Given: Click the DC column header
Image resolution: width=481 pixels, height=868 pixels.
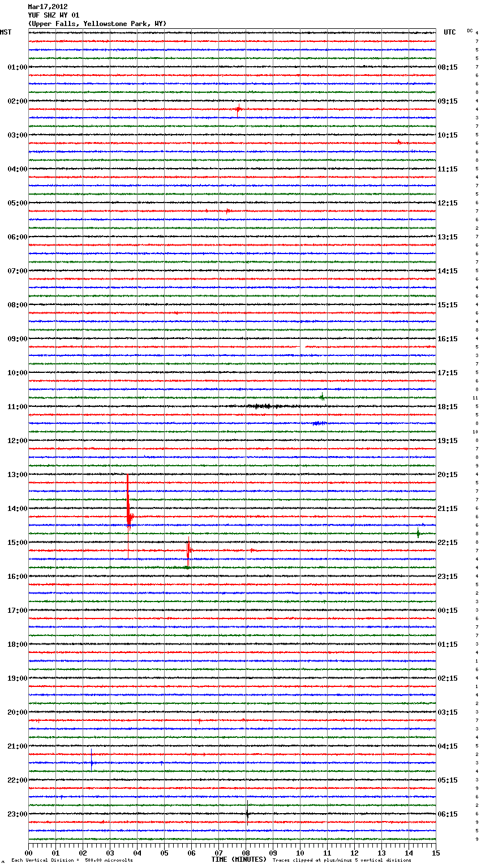Looking at the screenshot, I should click(x=470, y=31).
